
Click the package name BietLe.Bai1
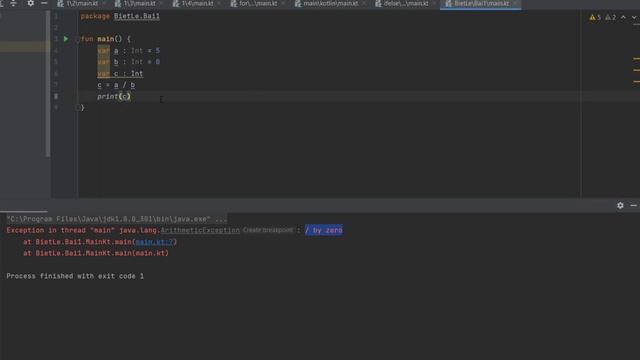[137, 16]
